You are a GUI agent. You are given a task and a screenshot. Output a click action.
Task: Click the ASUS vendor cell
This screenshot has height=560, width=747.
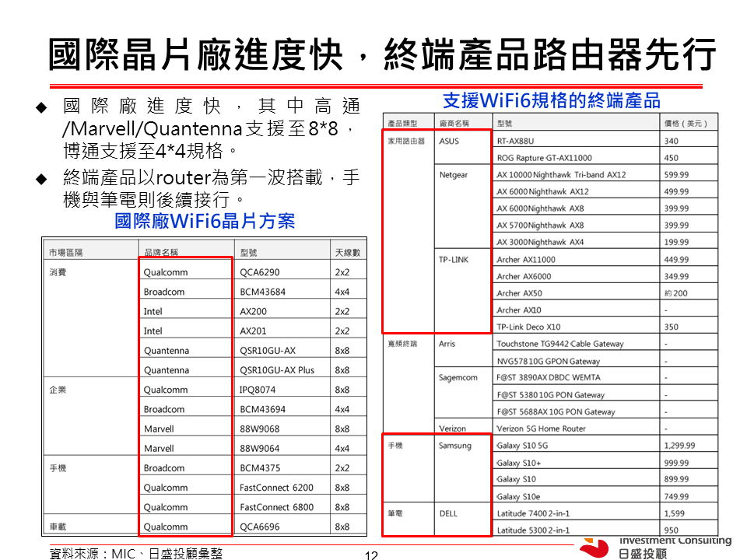449,141
